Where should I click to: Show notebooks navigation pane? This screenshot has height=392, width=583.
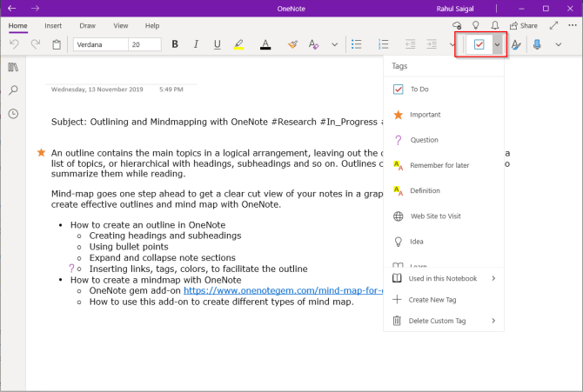(x=13, y=67)
